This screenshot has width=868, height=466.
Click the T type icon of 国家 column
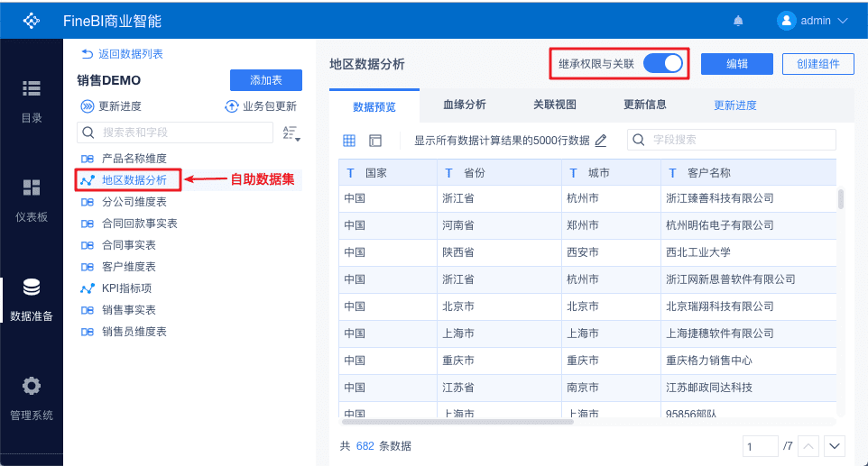(x=350, y=173)
